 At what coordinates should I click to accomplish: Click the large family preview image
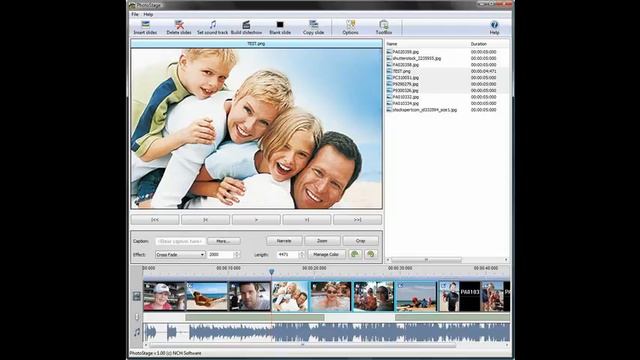click(256, 129)
